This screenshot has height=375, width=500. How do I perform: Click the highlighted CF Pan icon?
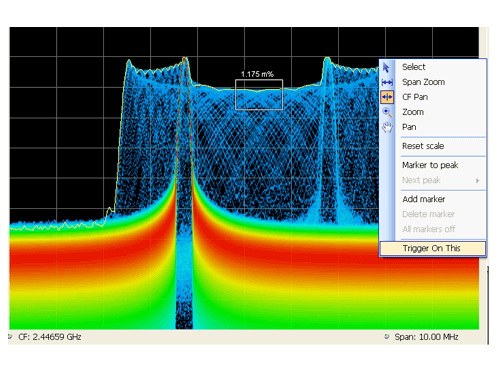click(x=387, y=97)
